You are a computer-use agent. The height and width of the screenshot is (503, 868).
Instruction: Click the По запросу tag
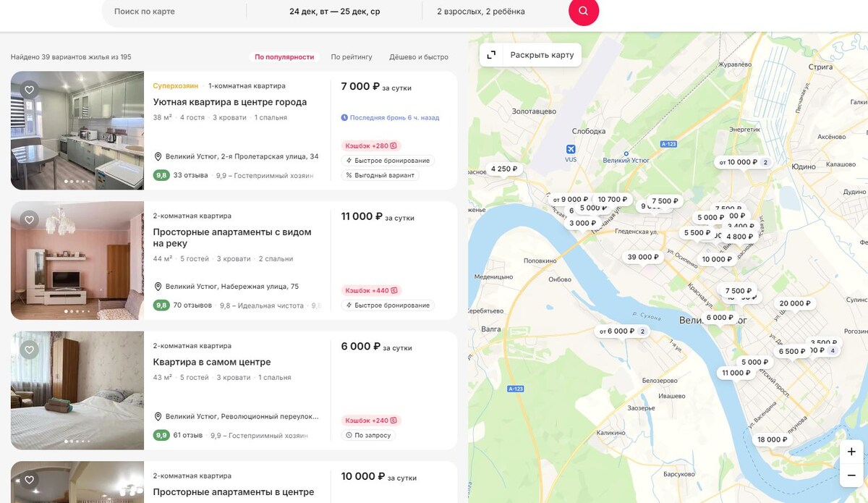(369, 436)
